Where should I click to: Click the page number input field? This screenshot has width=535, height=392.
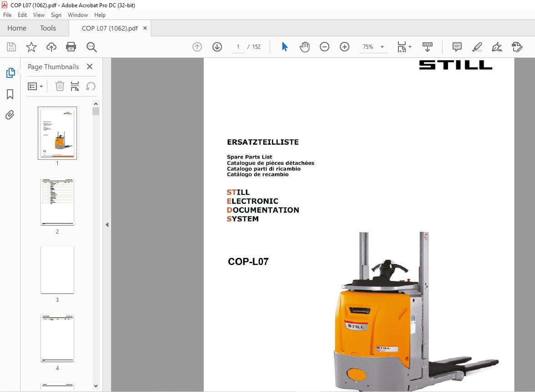tap(238, 47)
